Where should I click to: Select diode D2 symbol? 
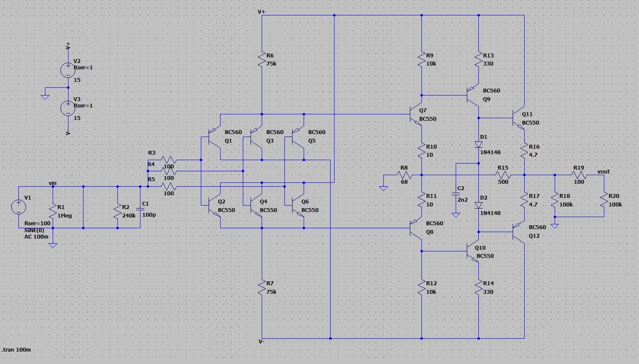478,206
